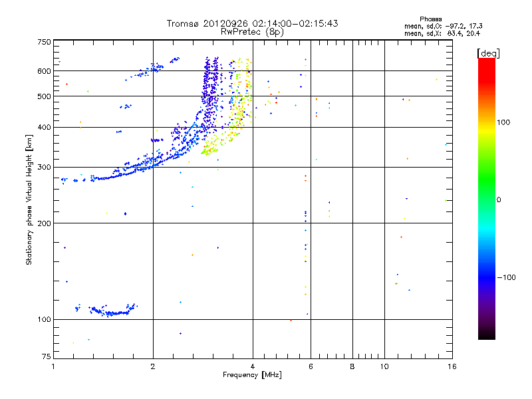Click the 'Stationary phase Virtual Height [km]' axis label
Viewport: 532px width, 399px height.
tap(29, 199)
